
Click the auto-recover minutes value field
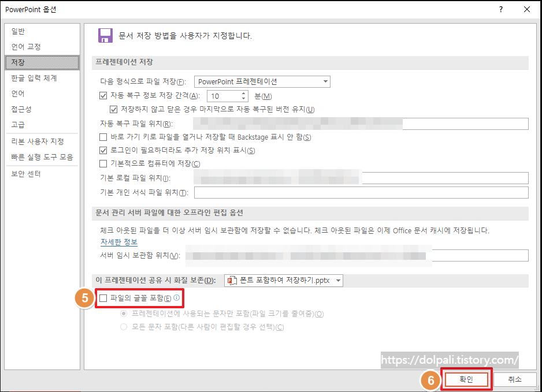[x=224, y=96]
